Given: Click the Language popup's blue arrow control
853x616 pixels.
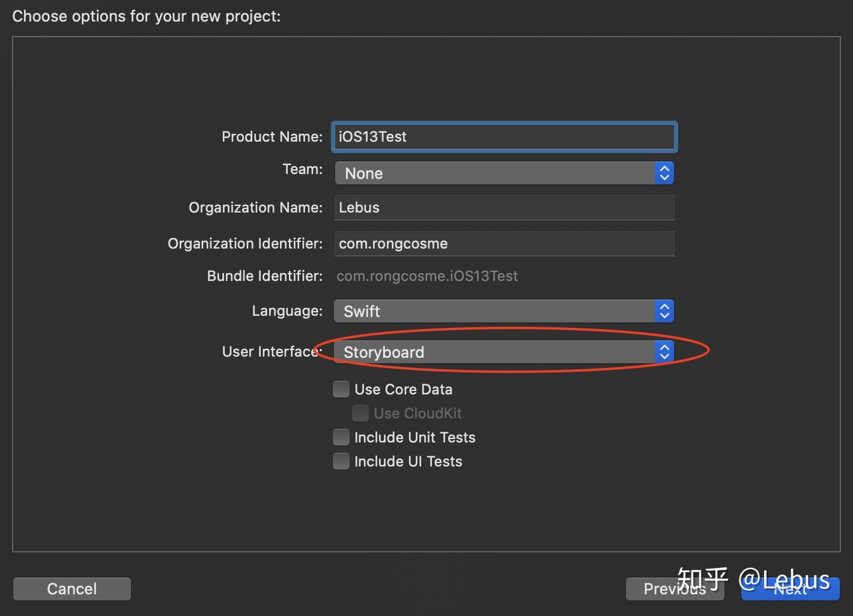Looking at the screenshot, I should coord(664,311).
